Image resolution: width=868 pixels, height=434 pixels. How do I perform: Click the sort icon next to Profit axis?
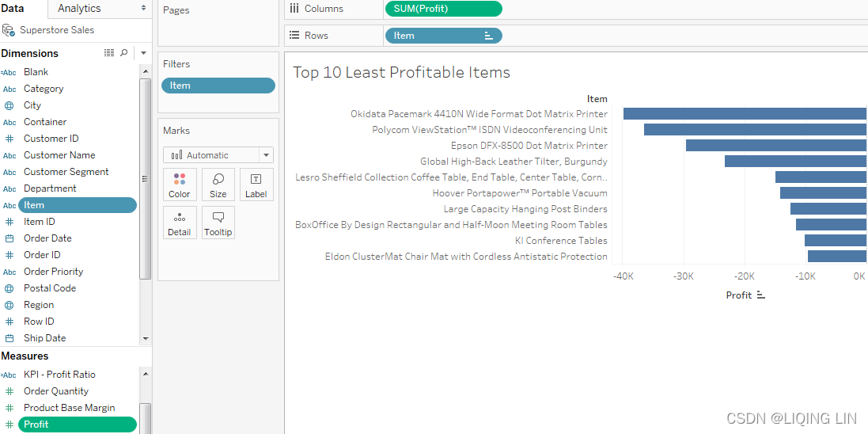[x=761, y=295]
